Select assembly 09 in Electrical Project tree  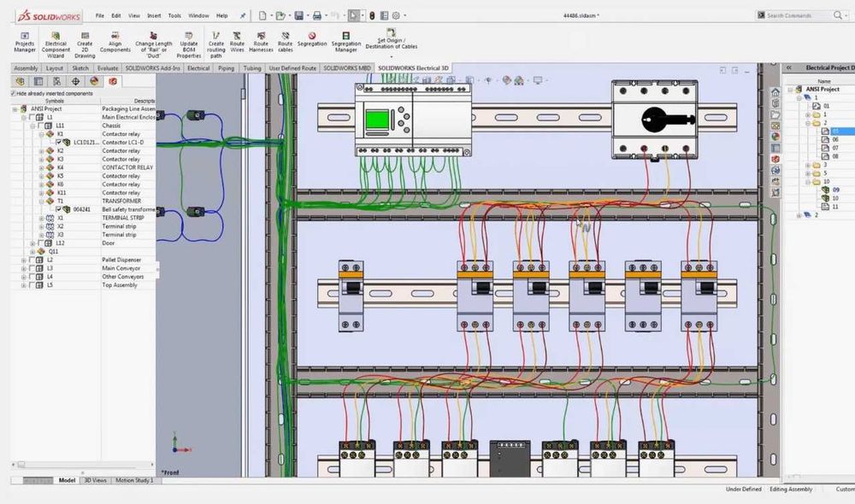coord(836,190)
